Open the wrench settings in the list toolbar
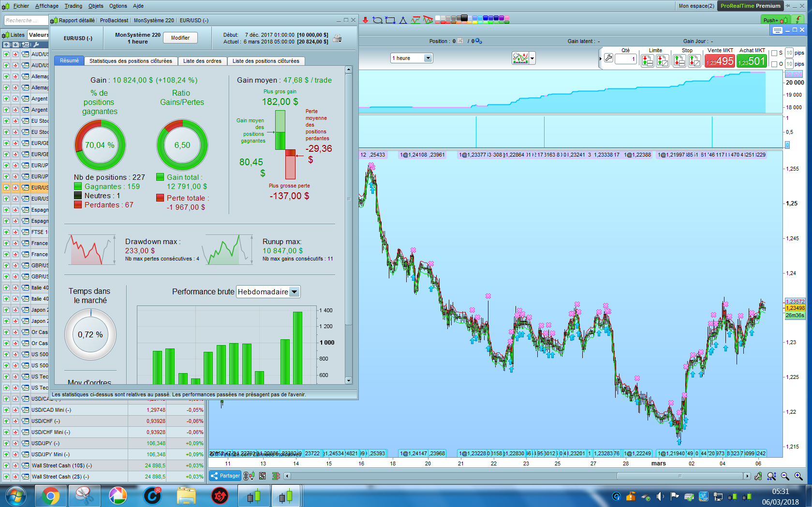Image resolution: width=812 pixels, height=507 pixels. pyautogui.click(x=36, y=44)
